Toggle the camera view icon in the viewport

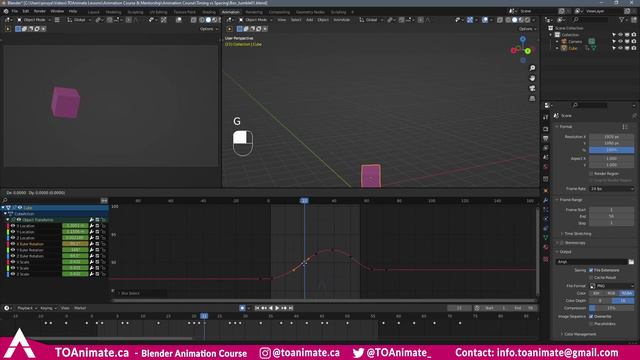click(x=532, y=88)
